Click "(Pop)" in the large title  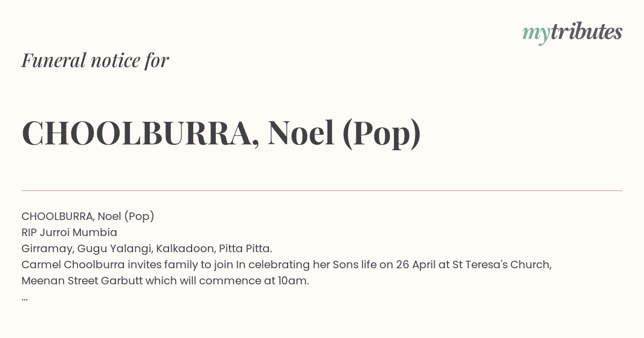(x=382, y=134)
